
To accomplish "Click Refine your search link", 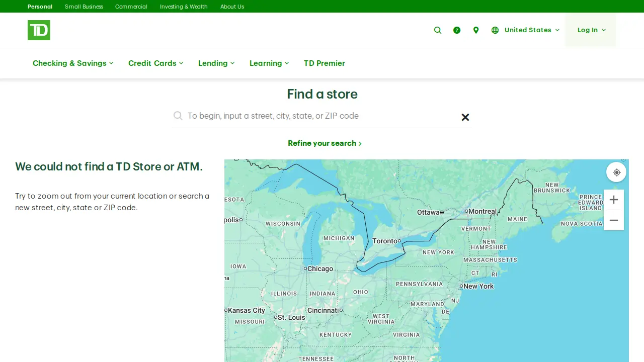I will pos(325,143).
